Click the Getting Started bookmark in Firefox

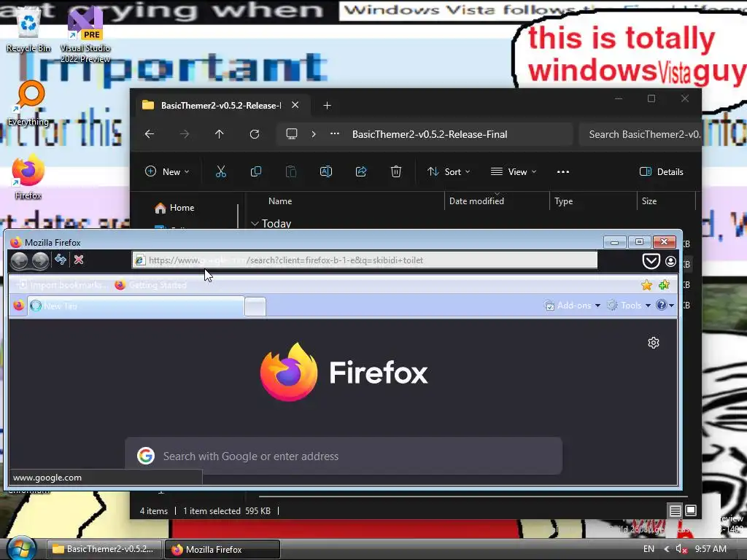tap(151, 285)
